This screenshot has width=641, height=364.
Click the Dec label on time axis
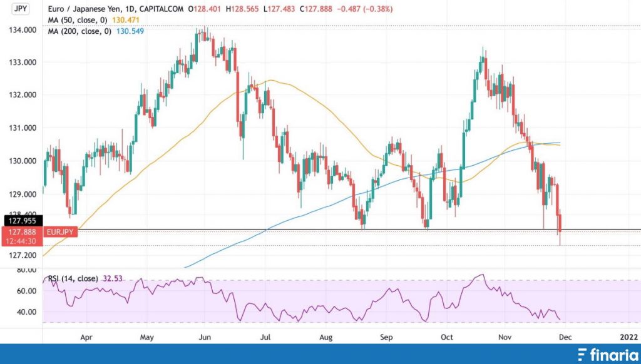pyautogui.click(x=565, y=337)
